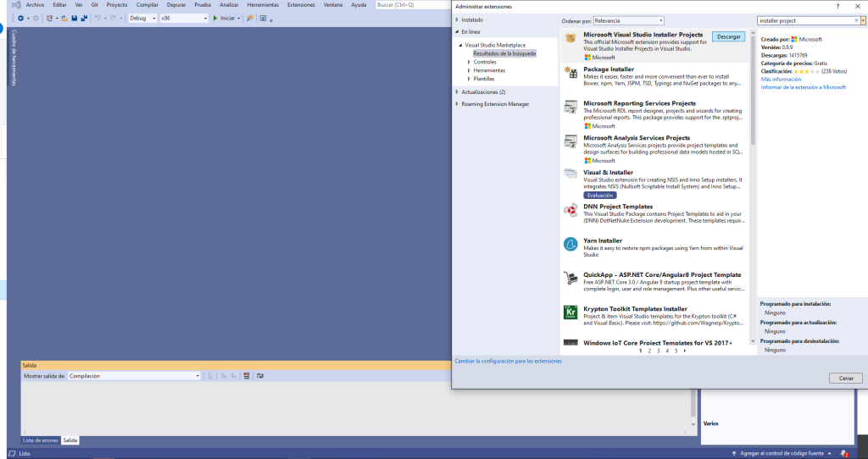Viewport: 868px width, 459px height.
Task: Click the Package Installer extension icon
Action: coord(570,73)
